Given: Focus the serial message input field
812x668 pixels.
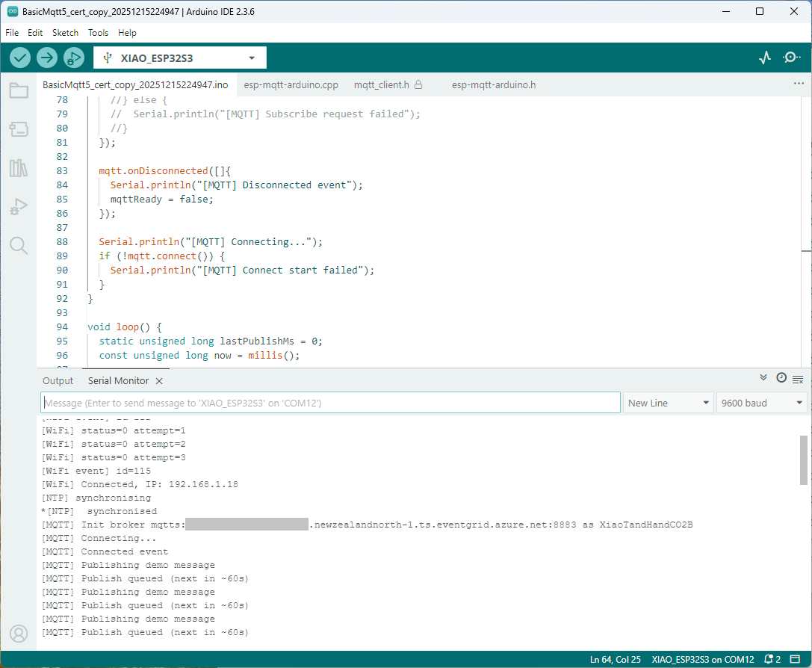Looking at the screenshot, I should click(330, 403).
